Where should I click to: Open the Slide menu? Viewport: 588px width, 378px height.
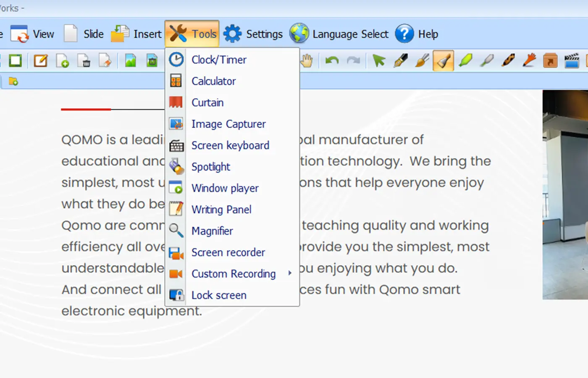[x=84, y=34]
